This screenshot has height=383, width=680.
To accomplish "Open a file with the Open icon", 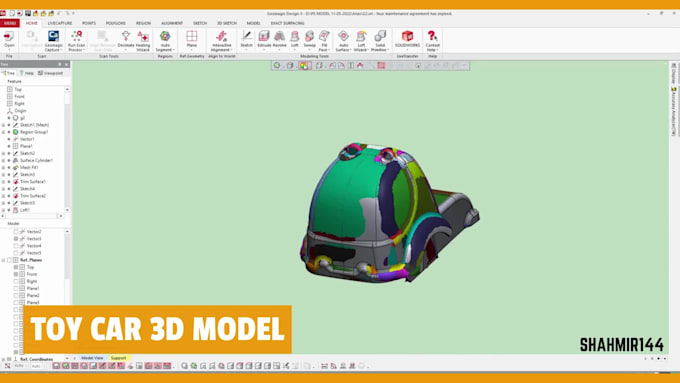I will coord(9,39).
